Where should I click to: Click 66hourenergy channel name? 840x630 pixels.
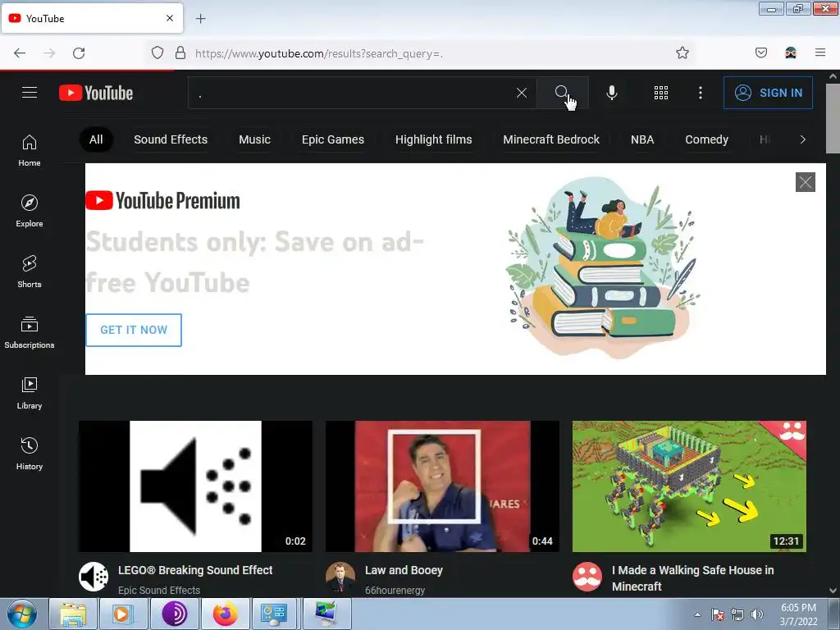point(395,590)
